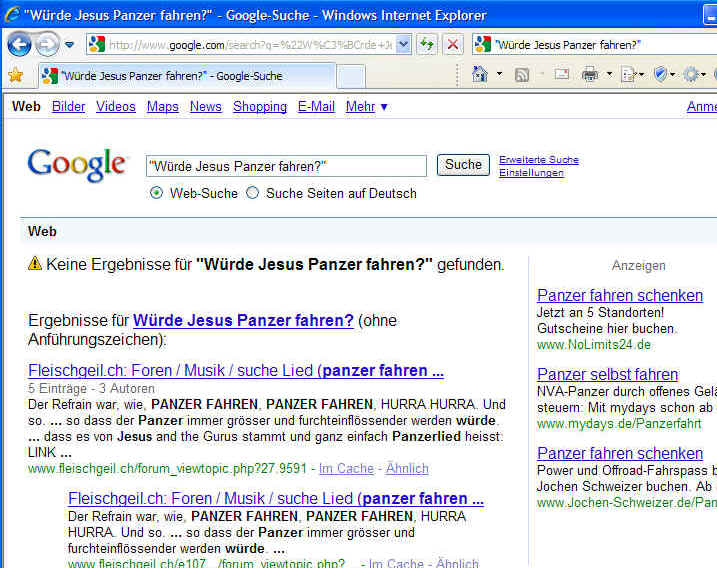Open Einstellungen link
This screenshot has width=717, height=568.
531,172
